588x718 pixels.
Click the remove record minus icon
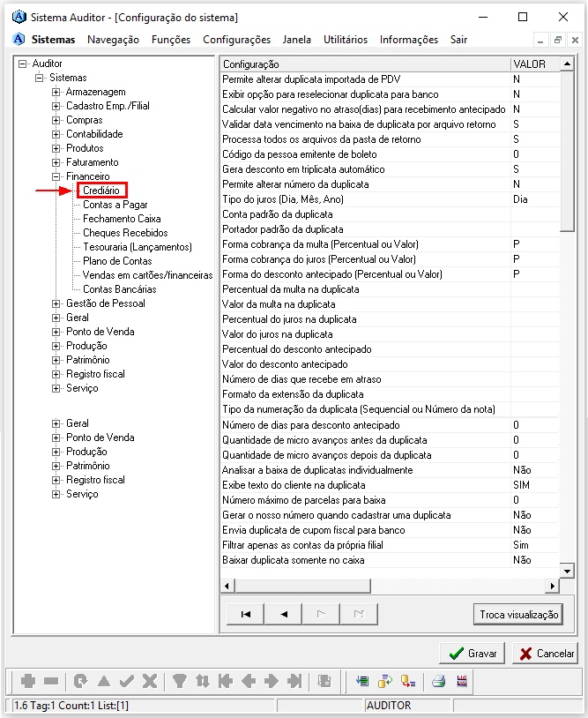pos(51,681)
